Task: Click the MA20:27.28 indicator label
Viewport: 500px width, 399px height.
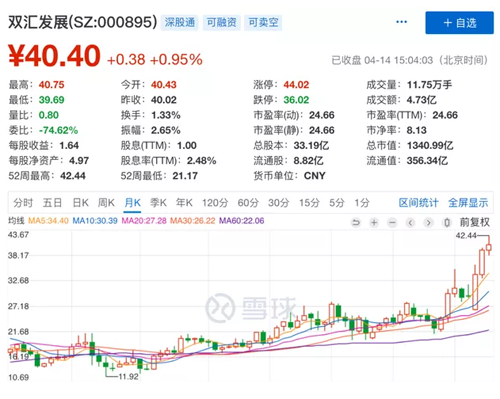Action: click(x=144, y=221)
